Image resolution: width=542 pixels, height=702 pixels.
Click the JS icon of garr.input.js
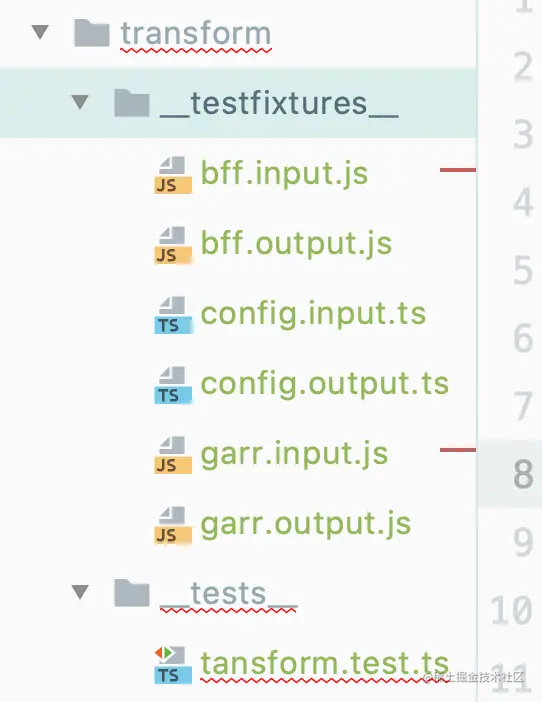(x=173, y=455)
